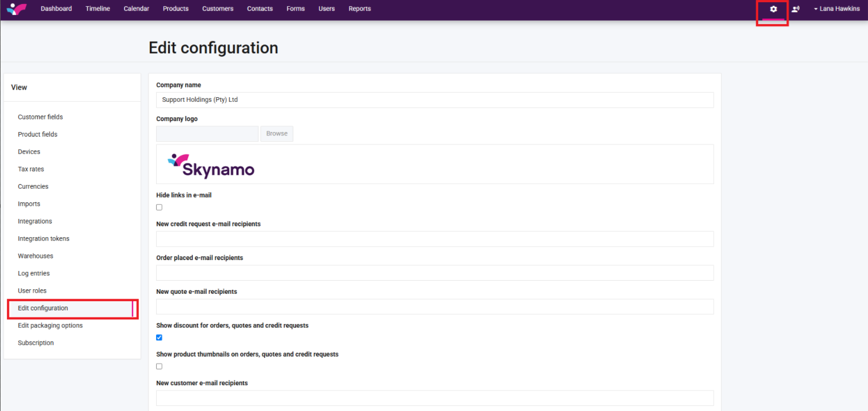Image resolution: width=868 pixels, height=411 pixels.
Task: Uncheck Show discount for orders checkbox
Action: (x=160, y=338)
